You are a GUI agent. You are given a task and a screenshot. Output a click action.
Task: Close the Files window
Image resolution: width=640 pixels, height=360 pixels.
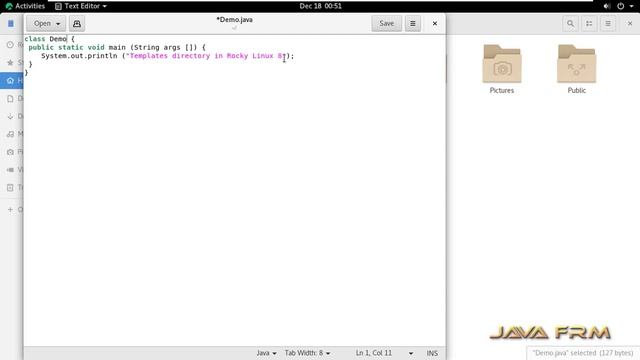pyautogui.click(x=630, y=24)
